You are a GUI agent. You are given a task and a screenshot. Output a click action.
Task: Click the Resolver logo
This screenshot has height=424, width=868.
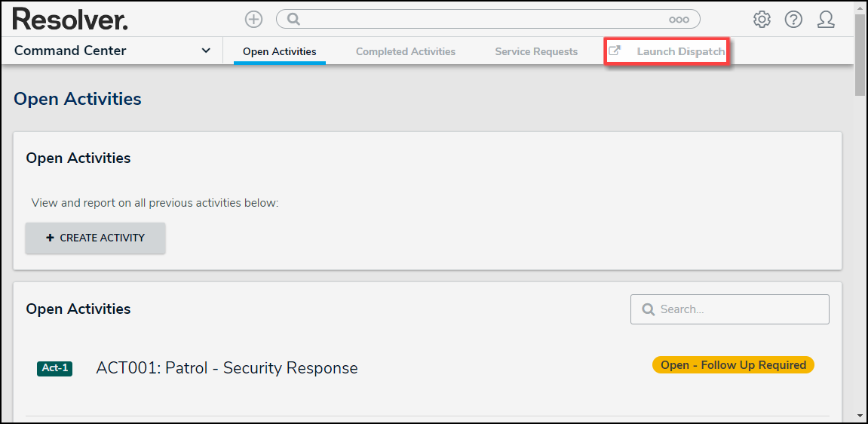(70, 19)
